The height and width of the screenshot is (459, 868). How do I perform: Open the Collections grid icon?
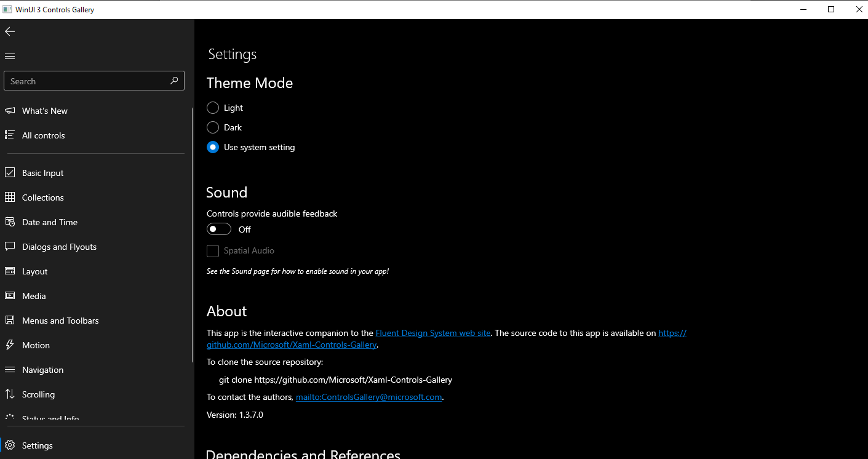click(9, 197)
